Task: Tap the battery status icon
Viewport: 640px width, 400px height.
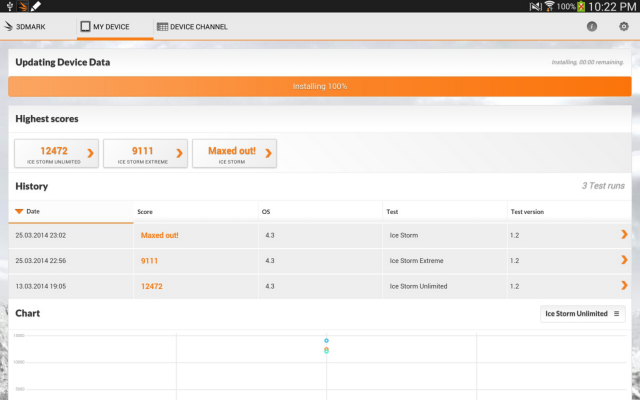Action: [x=581, y=6]
